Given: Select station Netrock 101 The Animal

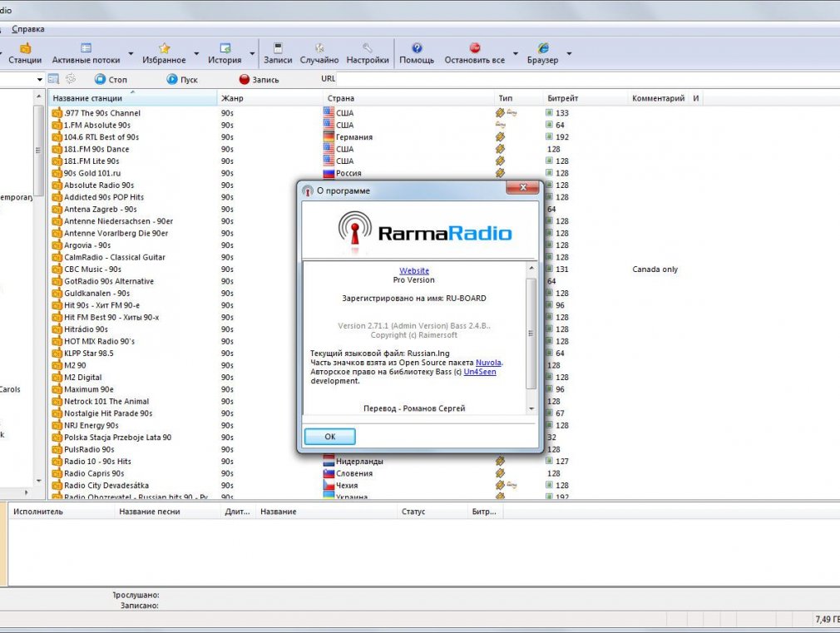Looking at the screenshot, I should [x=106, y=402].
